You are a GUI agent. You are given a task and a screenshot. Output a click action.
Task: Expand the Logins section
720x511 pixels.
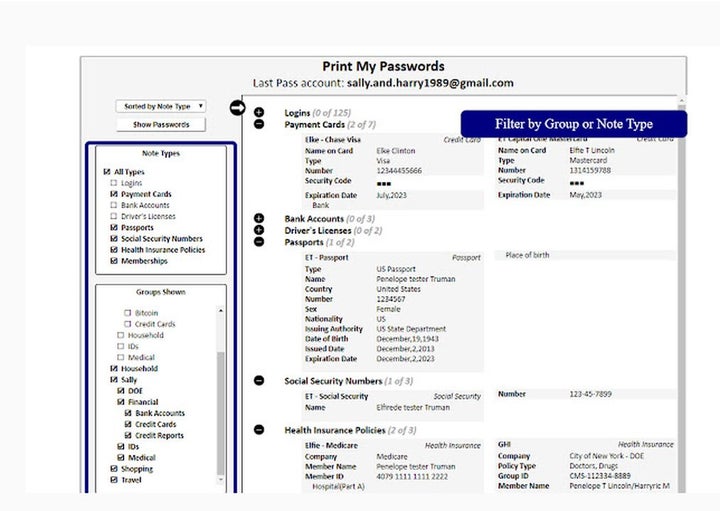point(259,113)
